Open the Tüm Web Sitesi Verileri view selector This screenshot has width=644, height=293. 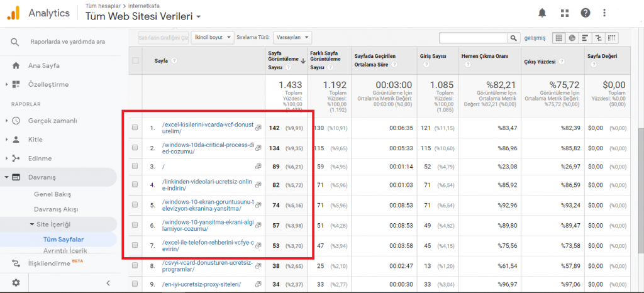(143, 17)
